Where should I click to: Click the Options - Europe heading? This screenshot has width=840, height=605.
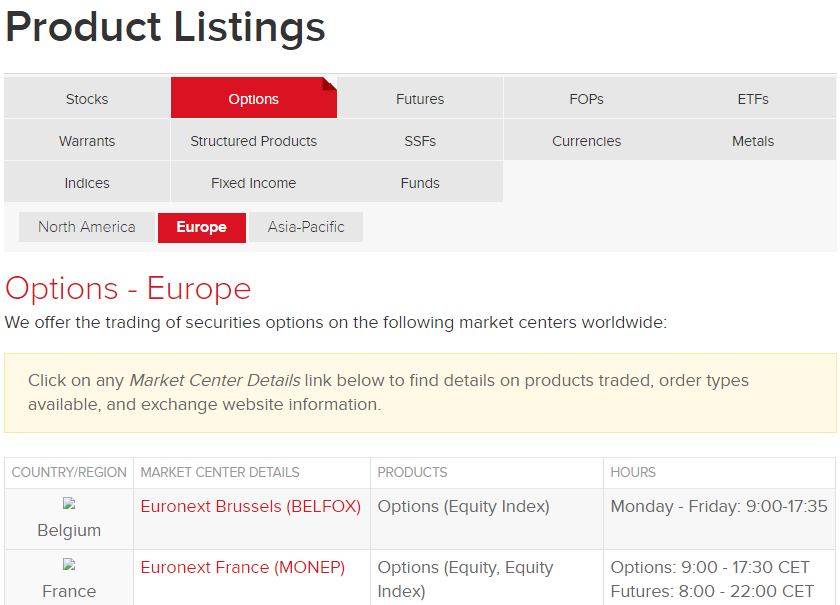click(128, 288)
